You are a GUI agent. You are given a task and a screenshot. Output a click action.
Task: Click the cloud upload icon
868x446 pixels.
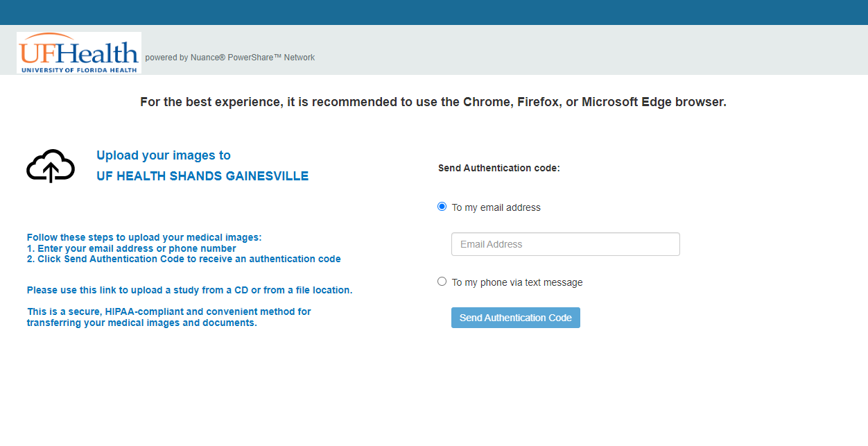point(51,166)
